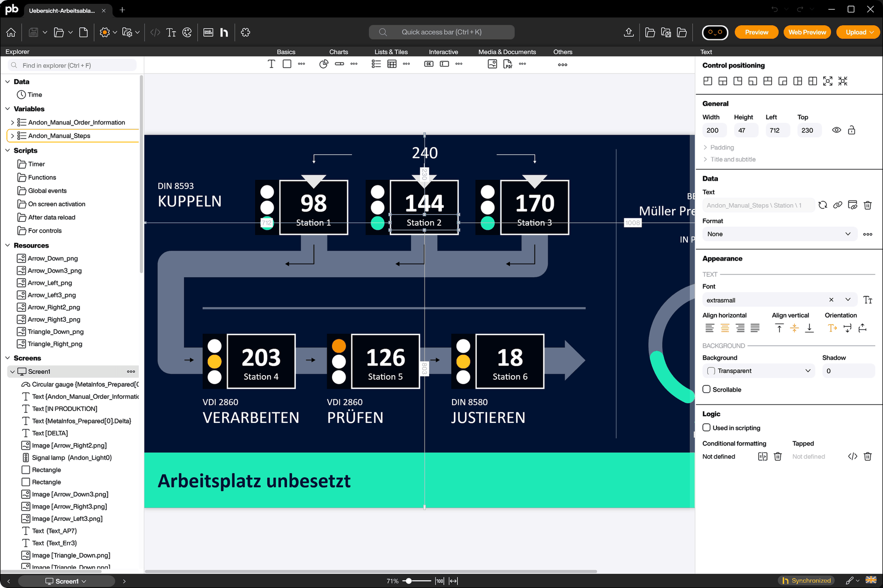
Task: Fit the screen to width button
Action: [x=453, y=581]
